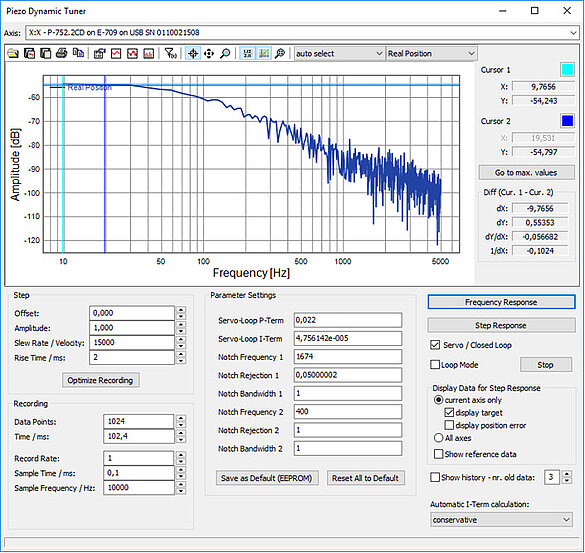Click the Step Response button
This screenshot has width=585, height=553.
501,325
